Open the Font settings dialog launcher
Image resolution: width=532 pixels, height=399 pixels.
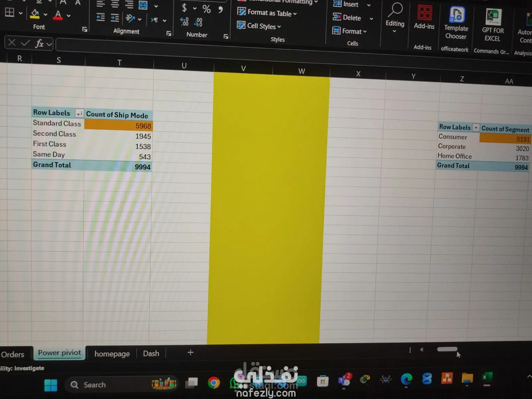(x=85, y=30)
